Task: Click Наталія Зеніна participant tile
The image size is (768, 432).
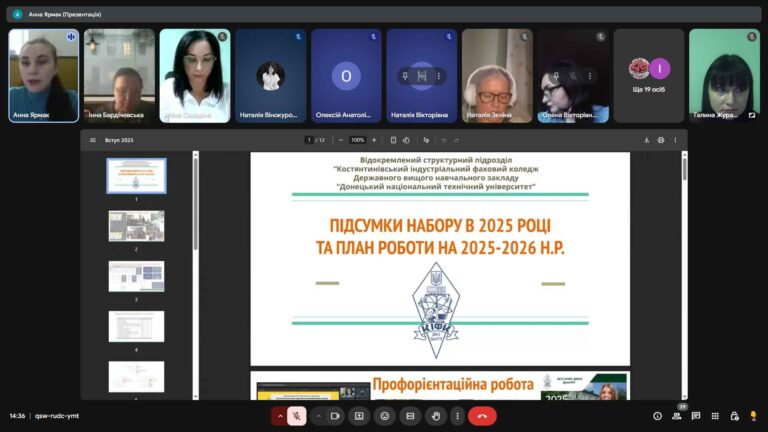Action: click(497, 75)
